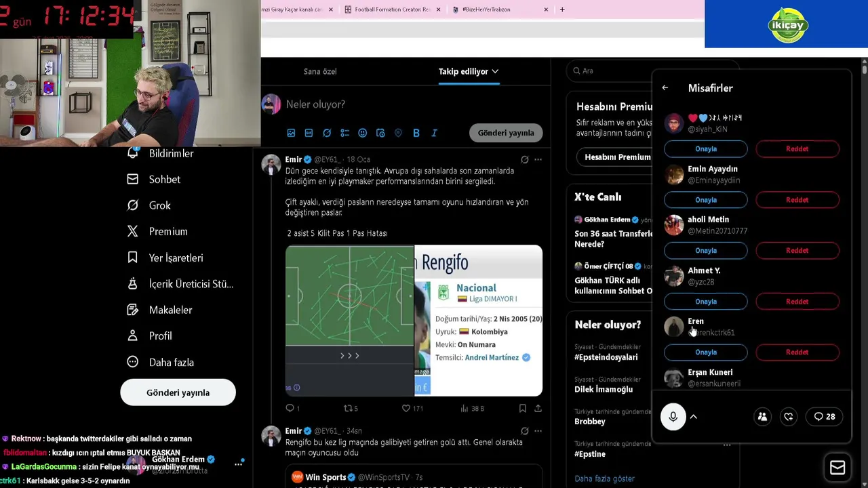Open floating messages envelope icon
The width and height of the screenshot is (868, 488).
837,468
